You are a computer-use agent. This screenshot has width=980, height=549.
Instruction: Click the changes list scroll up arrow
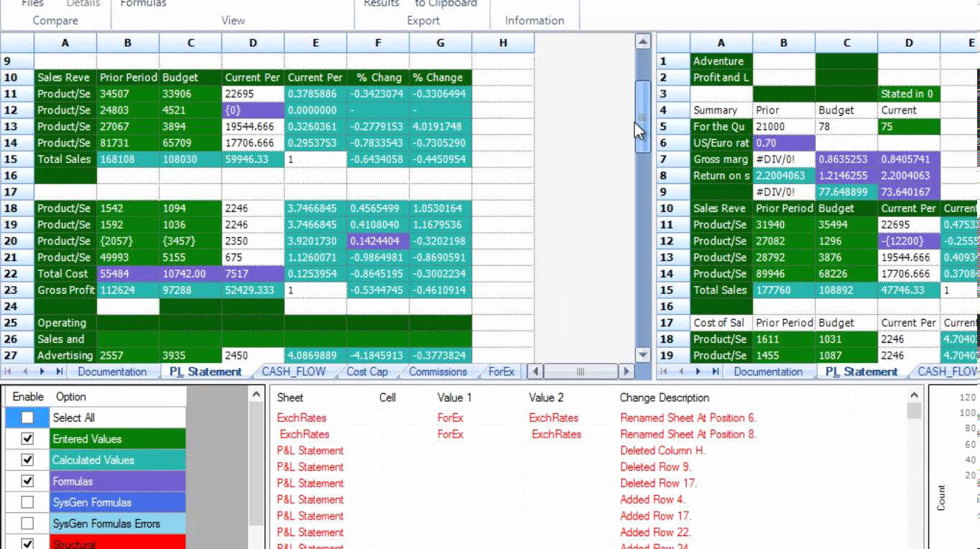[914, 395]
